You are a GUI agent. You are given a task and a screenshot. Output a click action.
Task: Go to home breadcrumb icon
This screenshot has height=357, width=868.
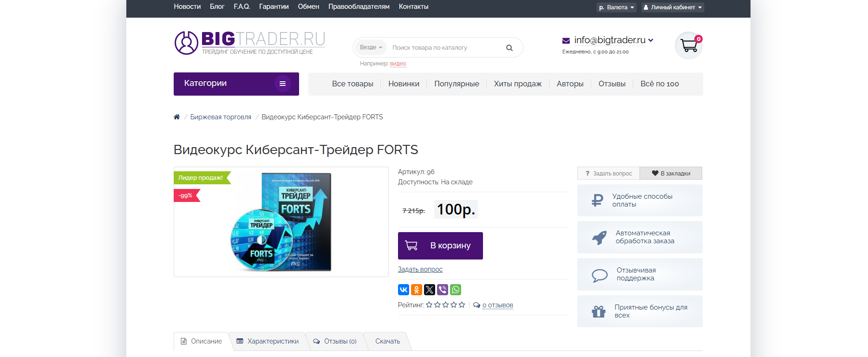[176, 117]
